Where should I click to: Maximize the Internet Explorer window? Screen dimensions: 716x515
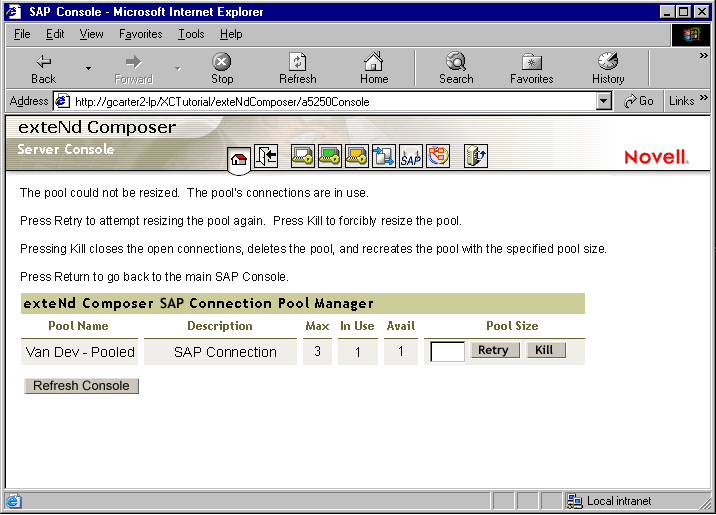683,11
